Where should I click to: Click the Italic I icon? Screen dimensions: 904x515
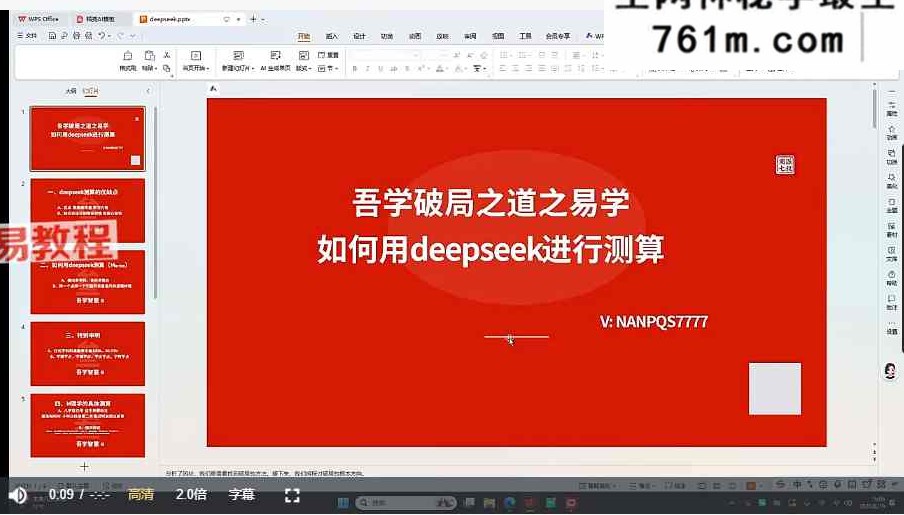(368, 69)
